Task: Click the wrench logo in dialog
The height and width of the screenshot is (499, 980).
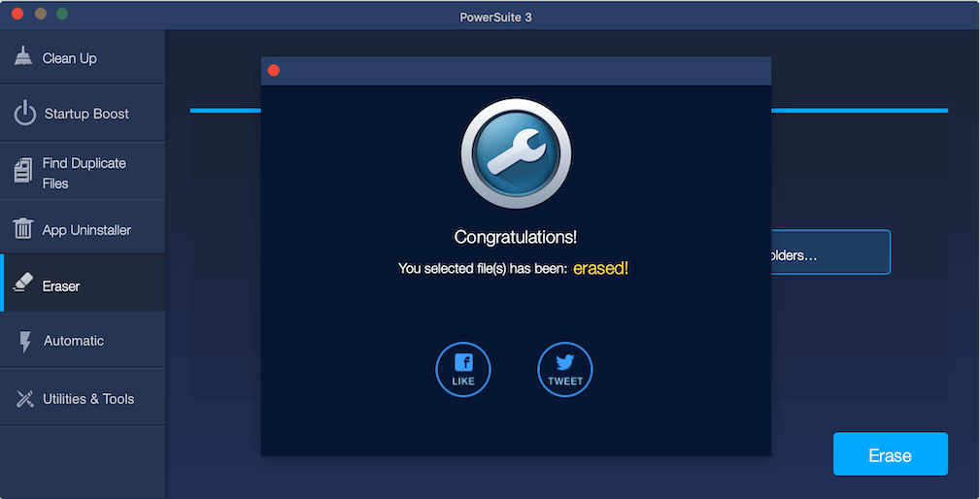Action: point(516,153)
